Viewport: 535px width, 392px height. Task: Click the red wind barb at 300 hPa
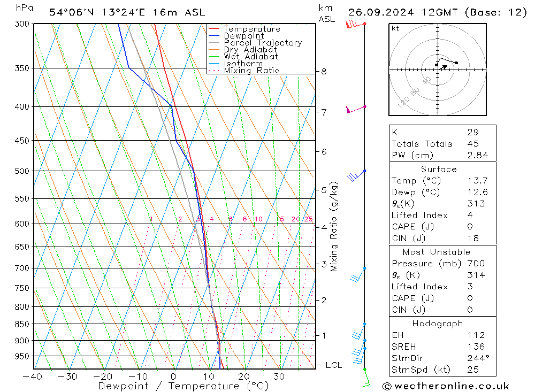click(x=356, y=25)
